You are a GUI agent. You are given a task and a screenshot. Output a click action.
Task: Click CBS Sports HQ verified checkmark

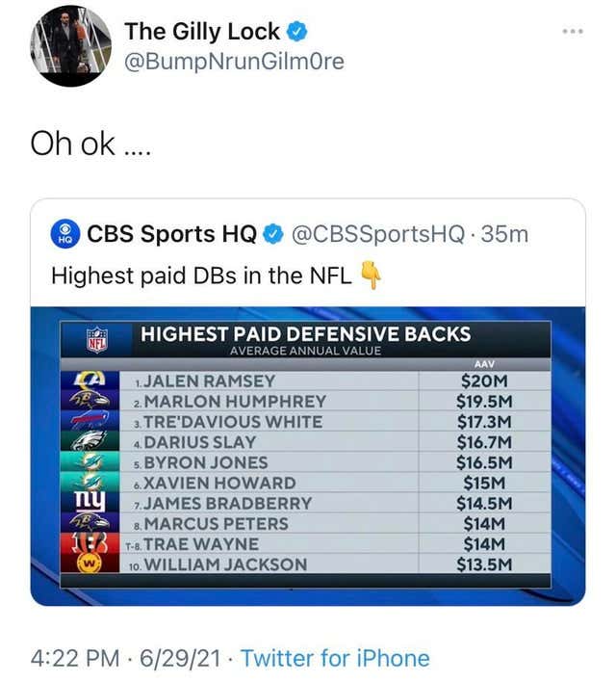click(x=273, y=234)
